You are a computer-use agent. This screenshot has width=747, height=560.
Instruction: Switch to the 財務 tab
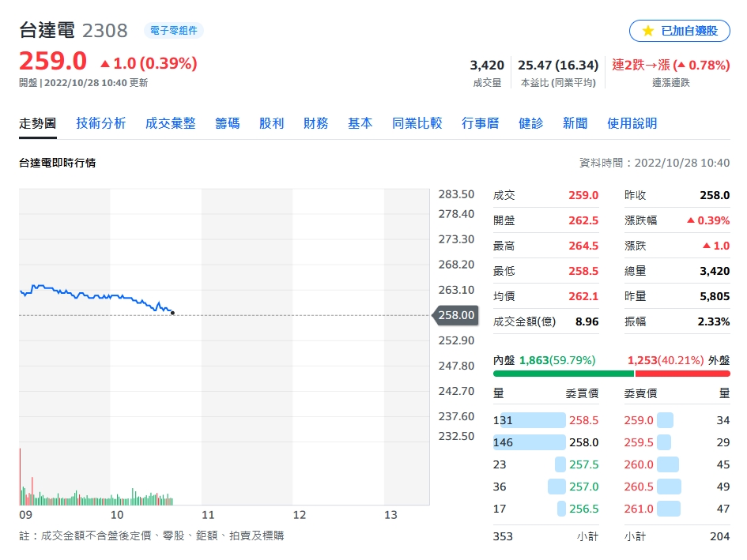316,124
